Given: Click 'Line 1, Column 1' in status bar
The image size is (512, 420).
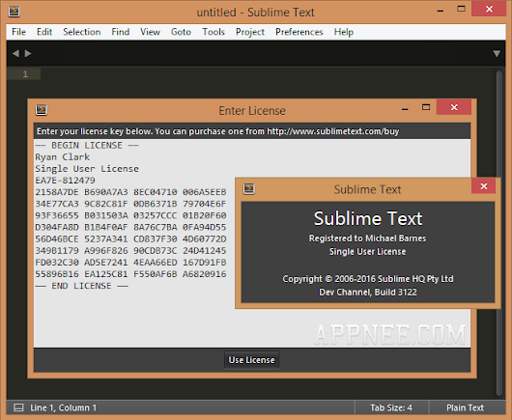Looking at the screenshot, I should (63, 407).
